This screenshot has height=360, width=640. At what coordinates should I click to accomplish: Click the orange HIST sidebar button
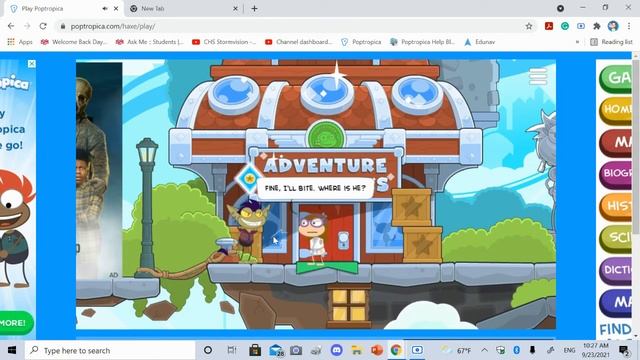point(615,206)
